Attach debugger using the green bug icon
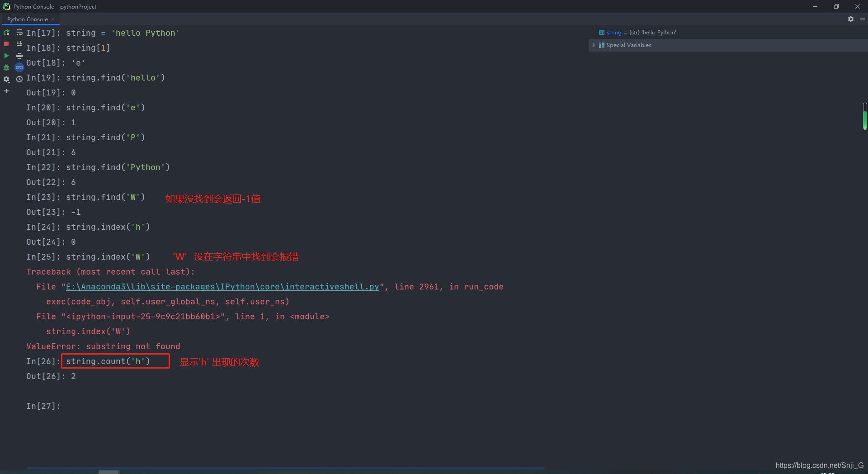Viewport: 868px width, 474px height. [x=6, y=67]
